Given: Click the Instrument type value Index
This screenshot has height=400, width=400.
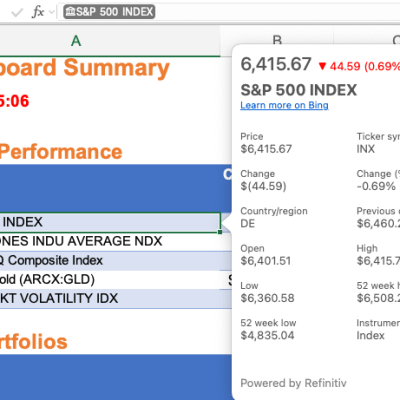Looking at the screenshot, I should [x=370, y=335].
